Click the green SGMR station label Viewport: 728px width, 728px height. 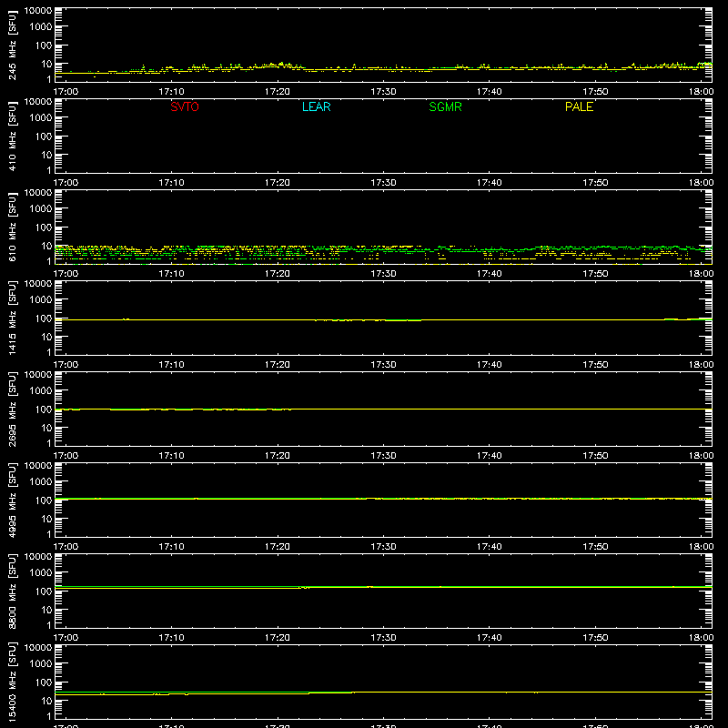(x=445, y=106)
